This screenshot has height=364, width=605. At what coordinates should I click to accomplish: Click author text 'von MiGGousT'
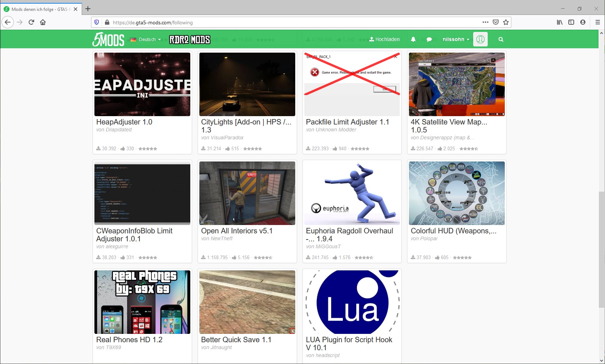[323, 246]
